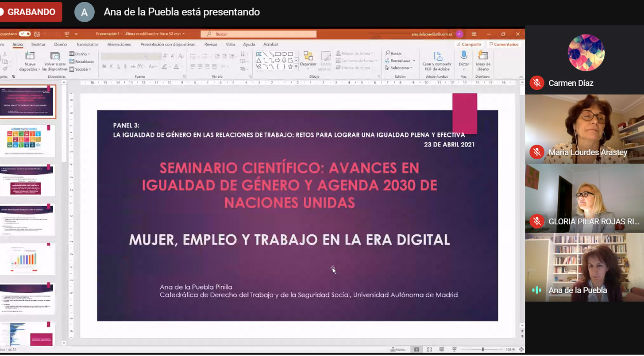Image resolution: width=644 pixels, height=356 pixels.
Task: Switch to the Insertar tab
Action: pos(38,45)
